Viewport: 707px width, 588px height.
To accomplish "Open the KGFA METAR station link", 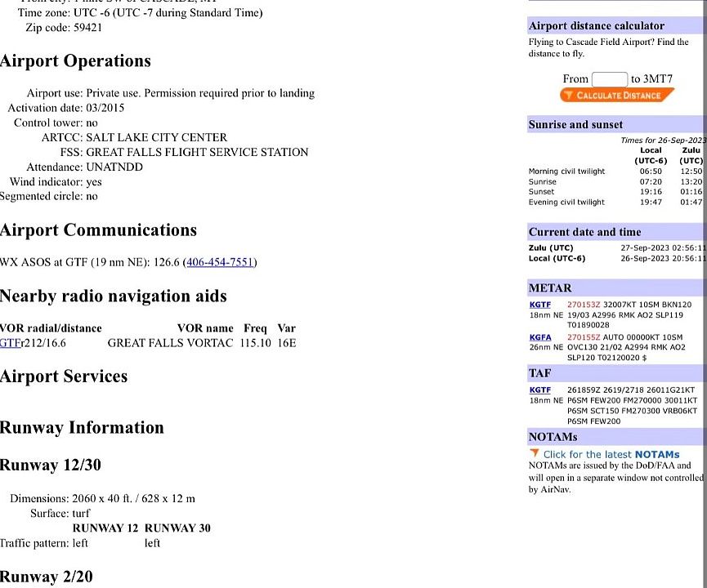I will coord(540,336).
